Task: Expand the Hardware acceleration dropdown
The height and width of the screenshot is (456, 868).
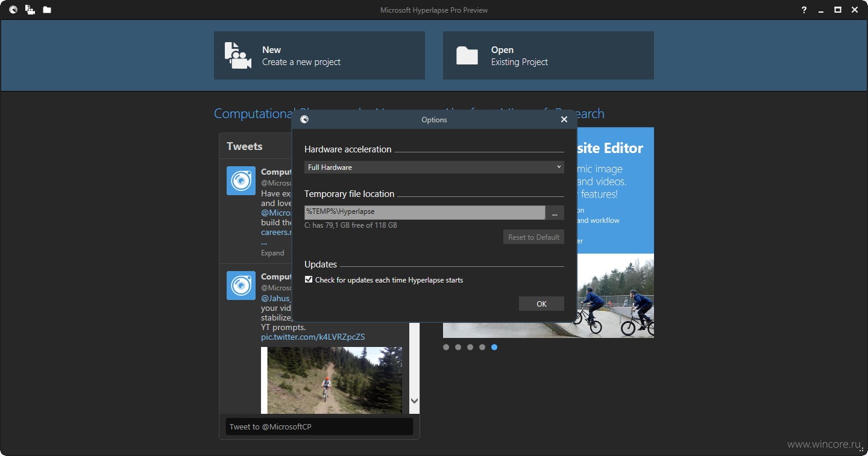Action: (434, 167)
